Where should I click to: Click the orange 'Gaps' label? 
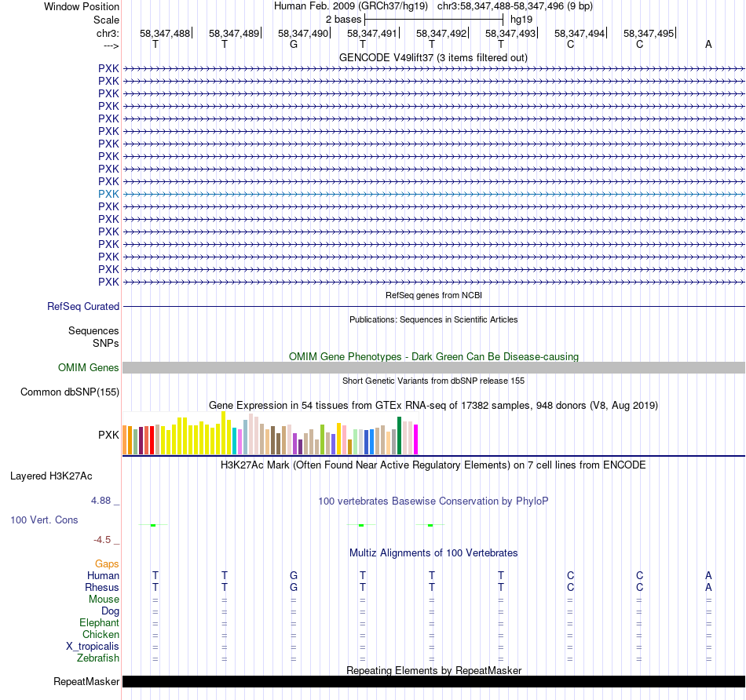(107, 563)
